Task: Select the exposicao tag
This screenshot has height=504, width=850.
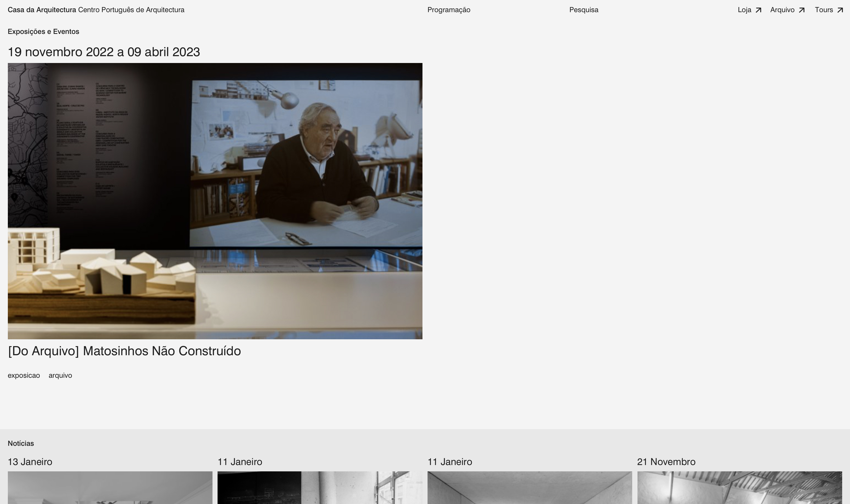Action: [x=24, y=375]
